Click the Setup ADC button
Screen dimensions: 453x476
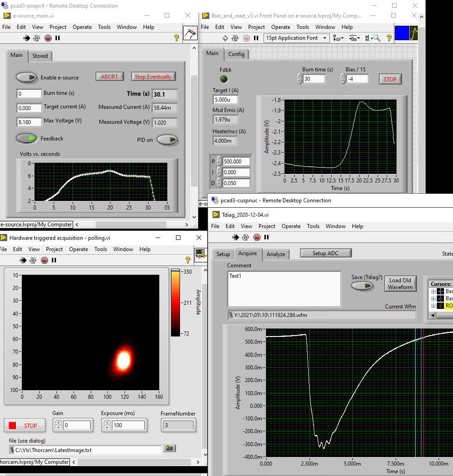(x=325, y=253)
